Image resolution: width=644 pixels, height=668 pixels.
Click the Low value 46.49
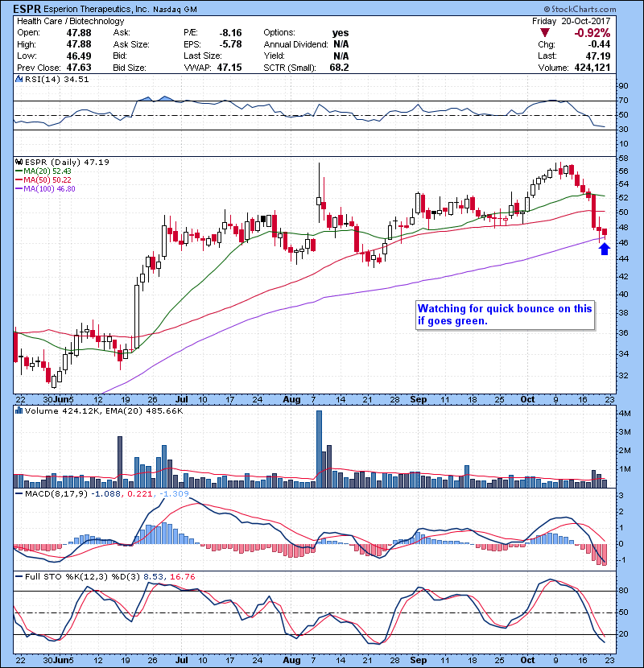[x=79, y=56]
